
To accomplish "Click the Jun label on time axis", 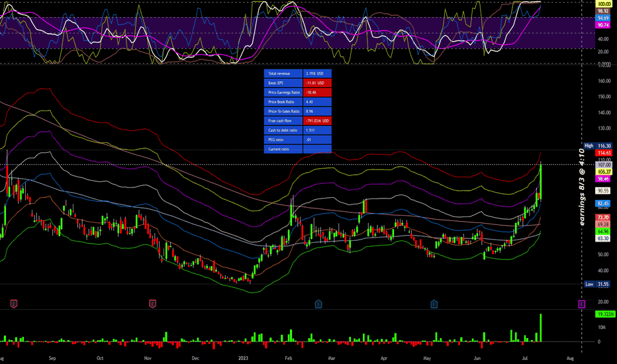I will tap(477, 358).
